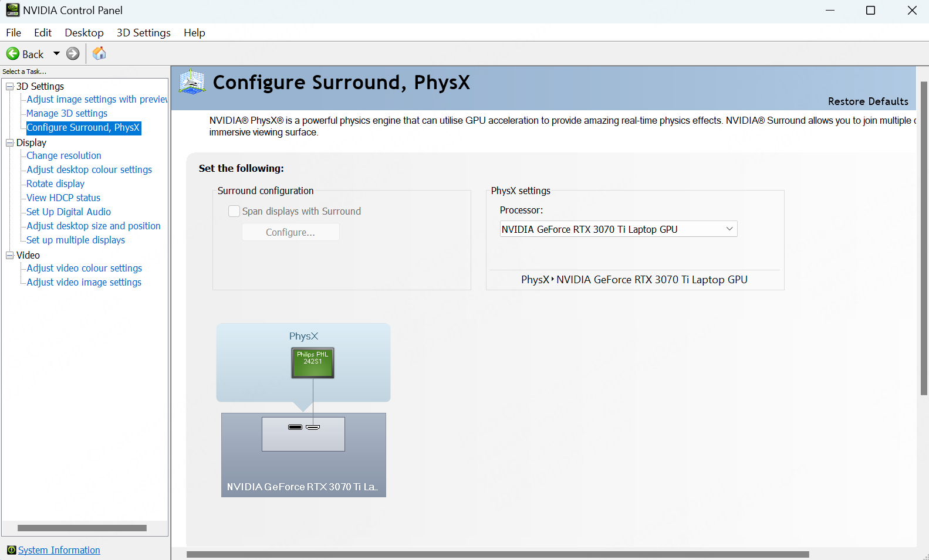Open Adjust video image settings
This screenshot has height=560, width=929.
click(84, 282)
